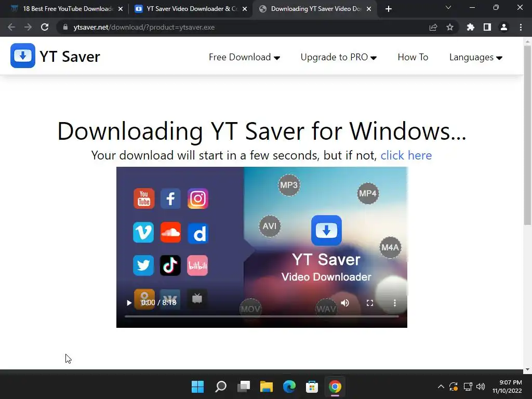Mute the video with speaker icon
532x399 pixels.
345,303
